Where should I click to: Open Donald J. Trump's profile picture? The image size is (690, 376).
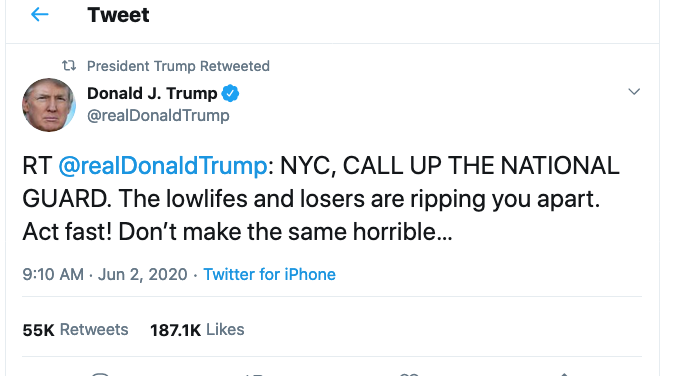[49, 105]
